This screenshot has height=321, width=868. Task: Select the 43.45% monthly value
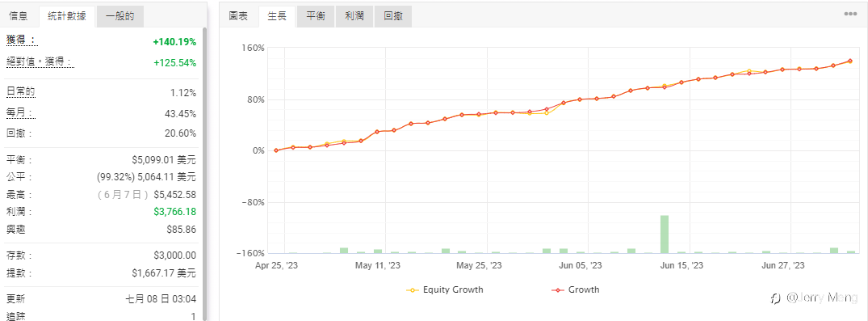181,114
